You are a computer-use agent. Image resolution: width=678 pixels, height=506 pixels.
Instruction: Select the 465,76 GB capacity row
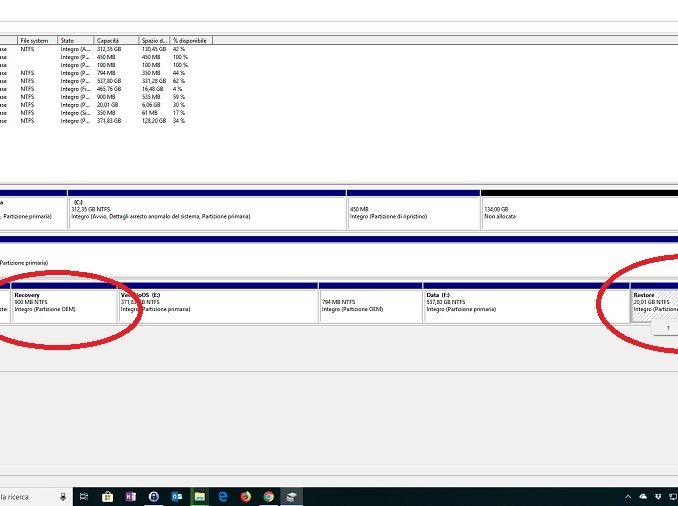click(x=109, y=89)
